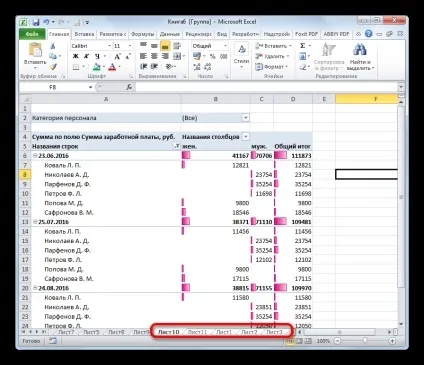Screen dimensions: 424x365
Task: Switch to the Foxit PDF ribbon tab
Action: tap(306, 34)
